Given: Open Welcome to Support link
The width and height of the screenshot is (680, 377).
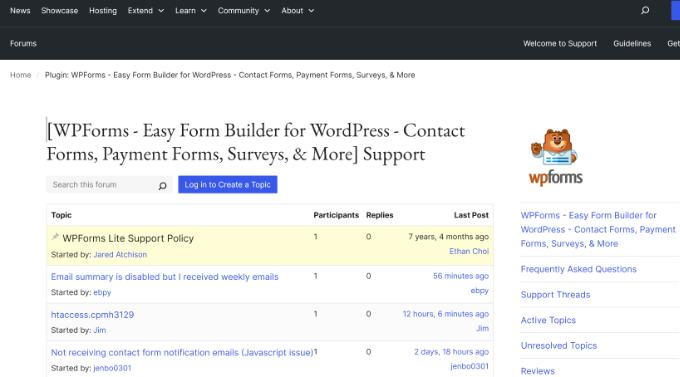Looking at the screenshot, I should 560,43.
